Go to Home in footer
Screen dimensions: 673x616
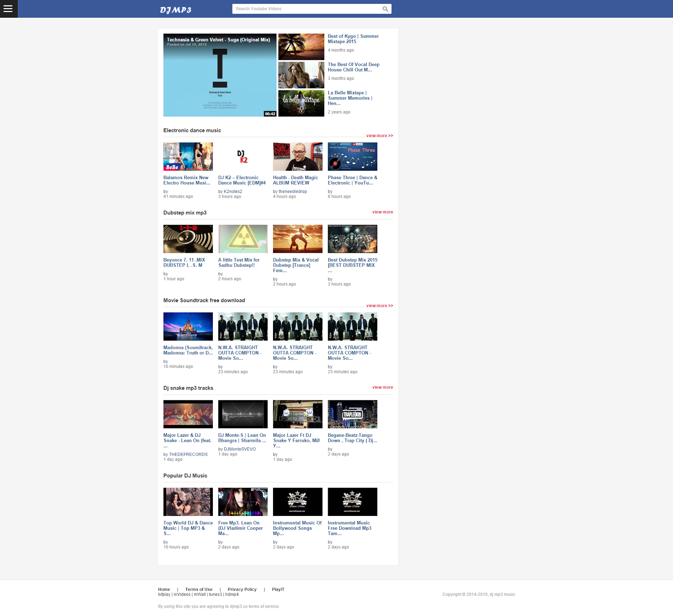[x=164, y=589]
